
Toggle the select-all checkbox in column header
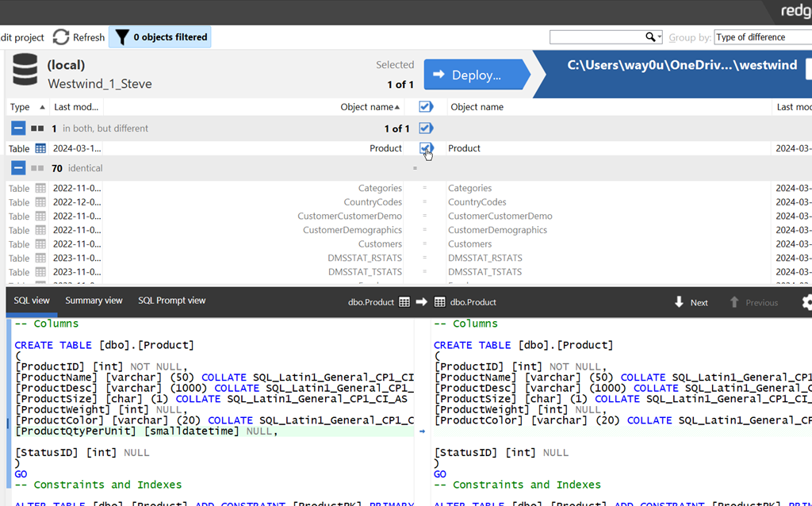pyautogui.click(x=426, y=107)
